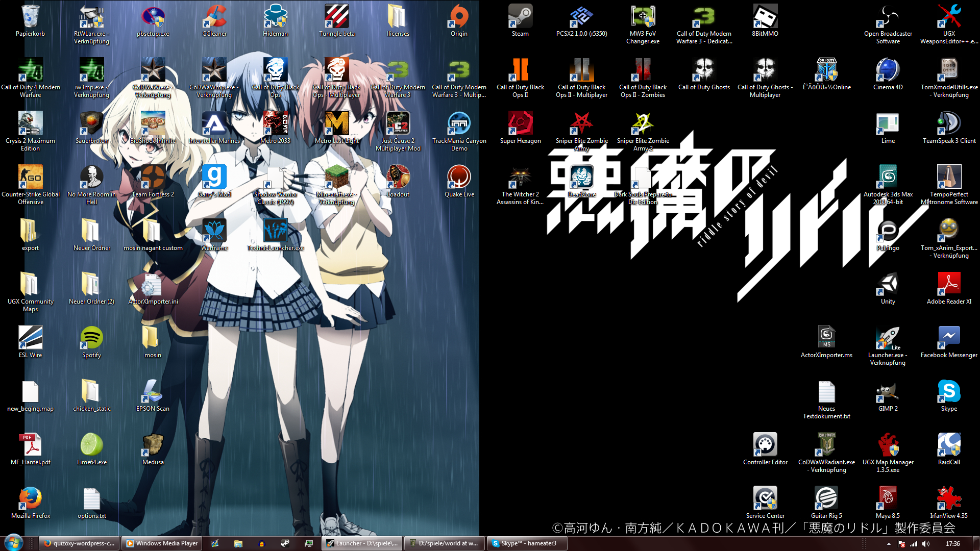Switch to D:/spiele/world at w... taskbar window
The height and width of the screenshot is (551, 980).
[x=444, y=543]
